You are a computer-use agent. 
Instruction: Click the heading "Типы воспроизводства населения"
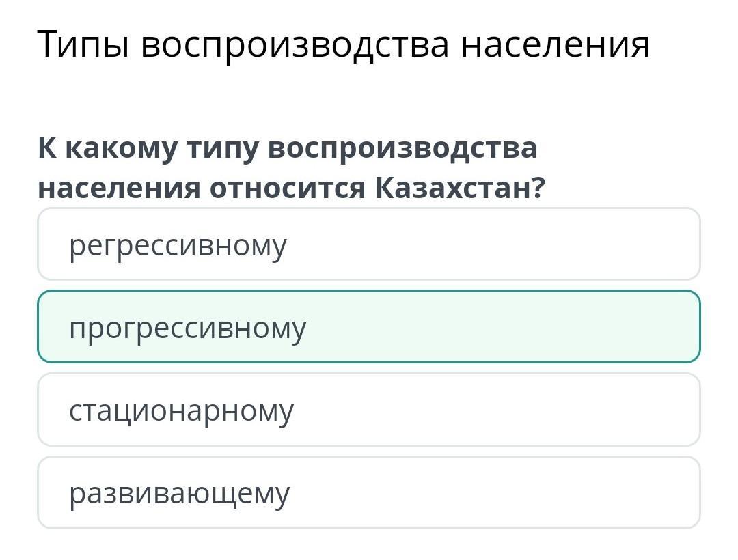(x=343, y=44)
